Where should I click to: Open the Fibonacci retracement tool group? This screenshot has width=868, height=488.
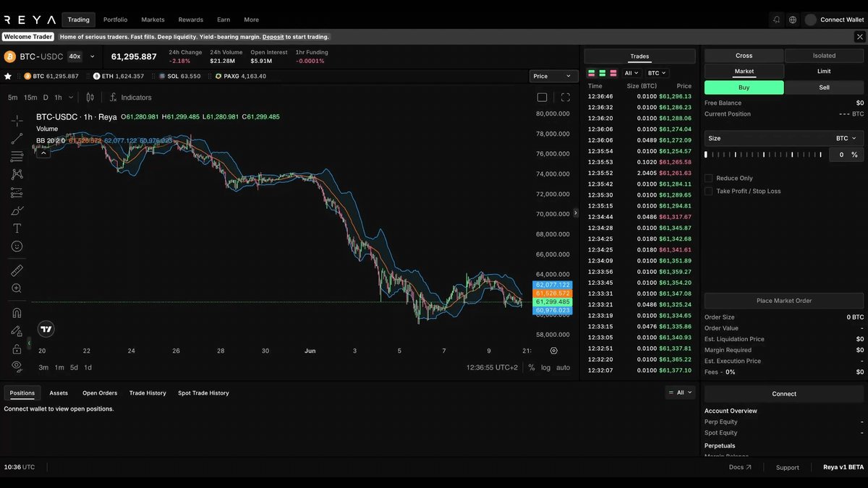(x=17, y=157)
